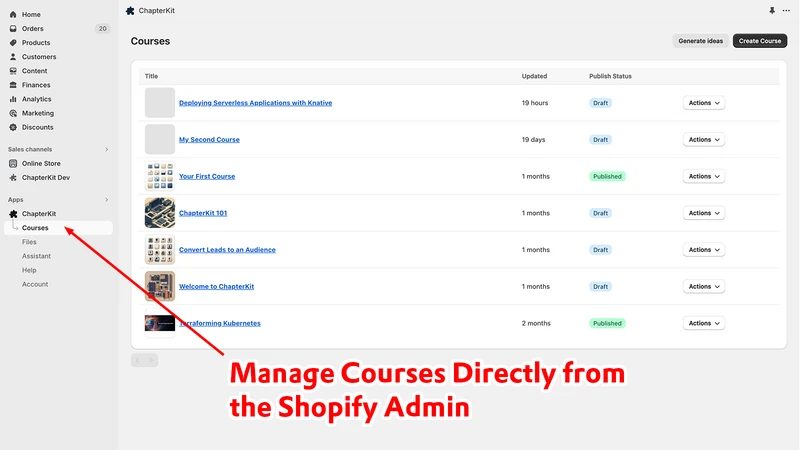Open Actions dropdown for Your First Course
Screen dimensions: 800x450
(704, 177)
